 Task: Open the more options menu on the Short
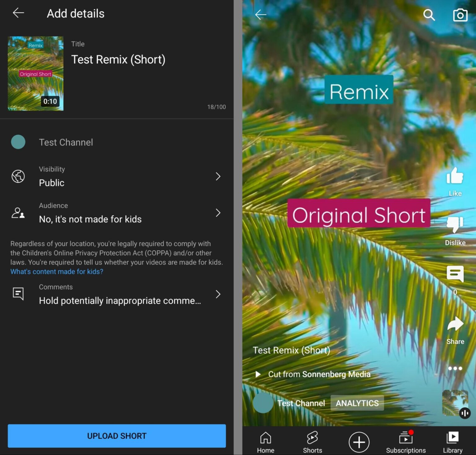click(x=455, y=368)
